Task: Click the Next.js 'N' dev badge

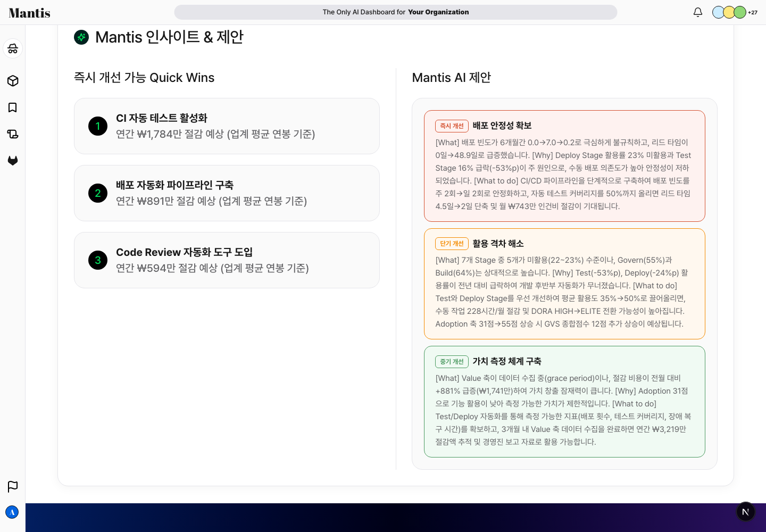Action: (x=746, y=512)
